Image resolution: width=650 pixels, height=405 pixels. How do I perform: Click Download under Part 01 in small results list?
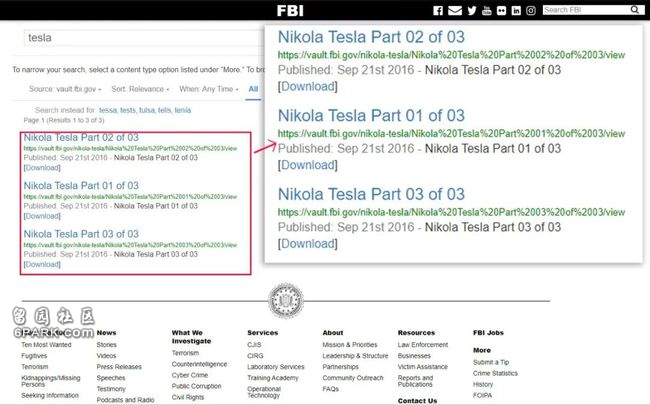(x=42, y=216)
